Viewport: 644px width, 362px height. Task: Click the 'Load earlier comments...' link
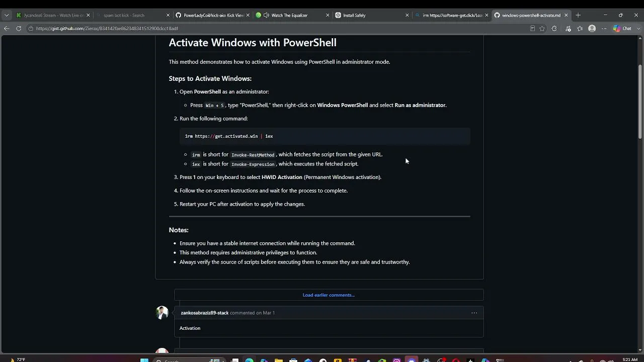pos(329,295)
